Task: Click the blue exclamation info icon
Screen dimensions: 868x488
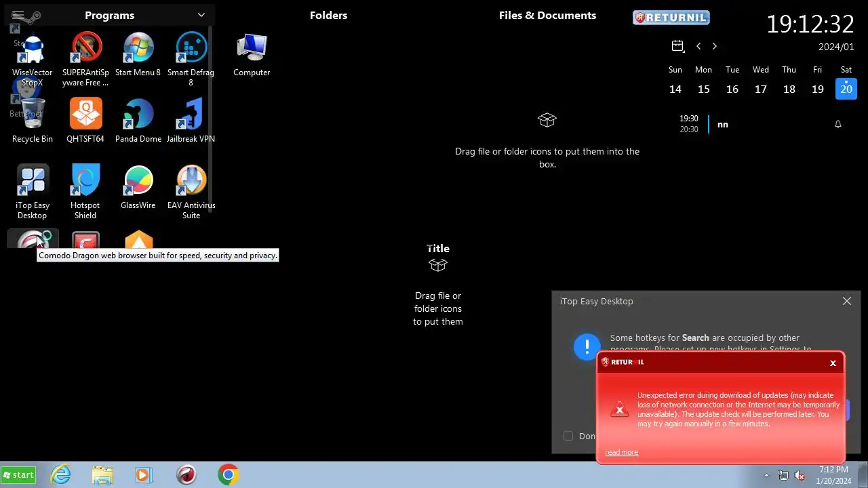Action: [587, 346]
